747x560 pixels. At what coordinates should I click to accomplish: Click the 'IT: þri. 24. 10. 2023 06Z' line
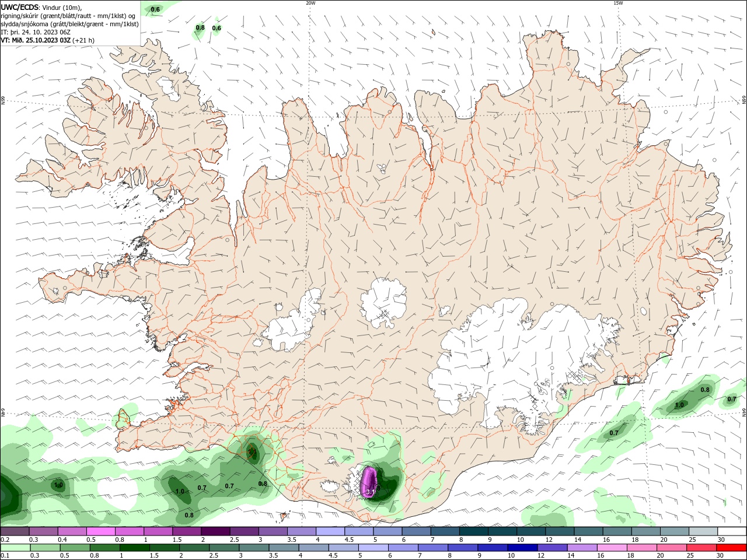(x=36, y=32)
